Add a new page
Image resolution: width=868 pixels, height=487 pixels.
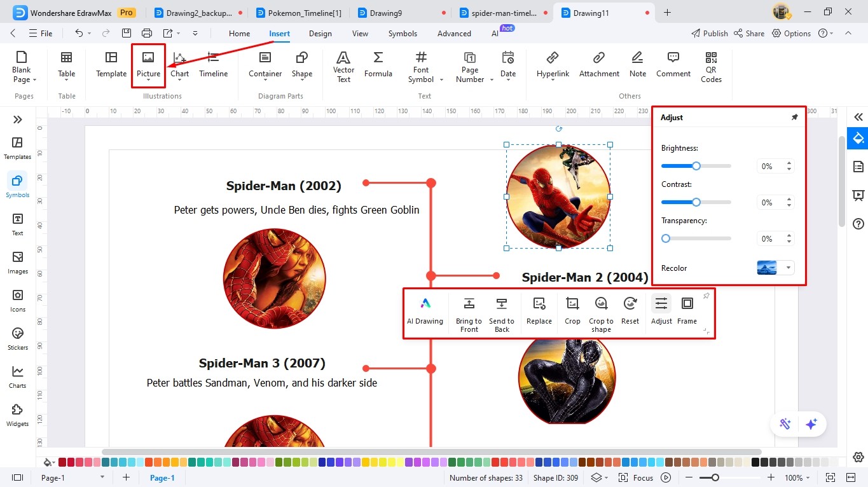(x=126, y=477)
